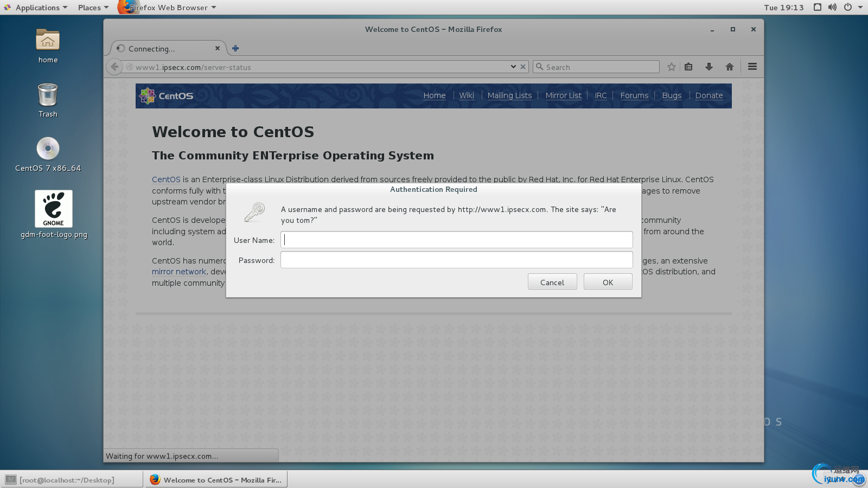This screenshot has height=488, width=868.
Task: Click the Password input field
Action: (456, 260)
